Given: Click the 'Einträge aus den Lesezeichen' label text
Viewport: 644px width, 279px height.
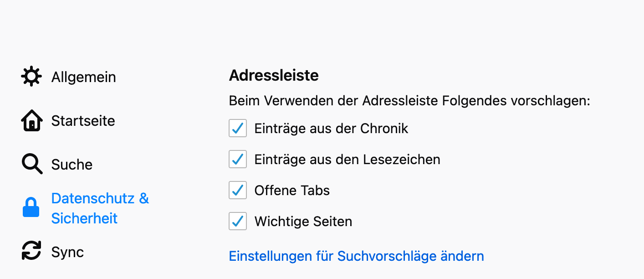Looking at the screenshot, I should pos(347,160).
